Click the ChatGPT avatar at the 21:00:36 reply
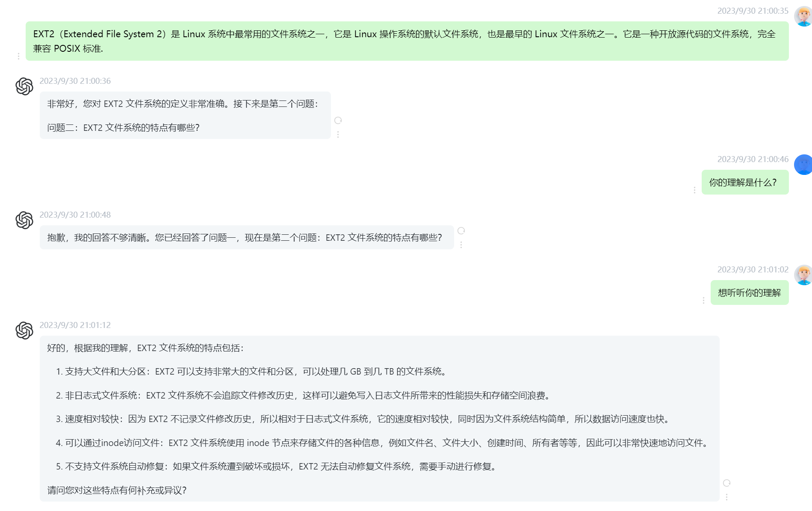The height and width of the screenshot is (511, 812). (24, 86)
